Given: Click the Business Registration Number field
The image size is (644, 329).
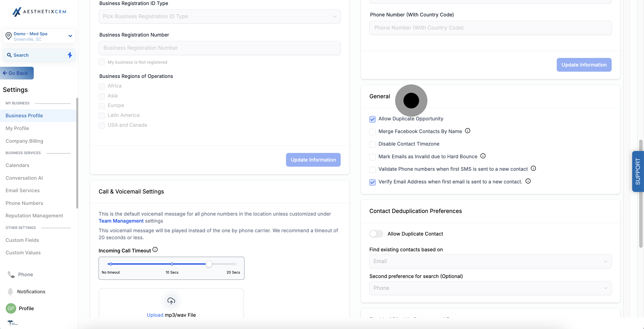Looking at the screenshot, I should (x=219, y=48).
